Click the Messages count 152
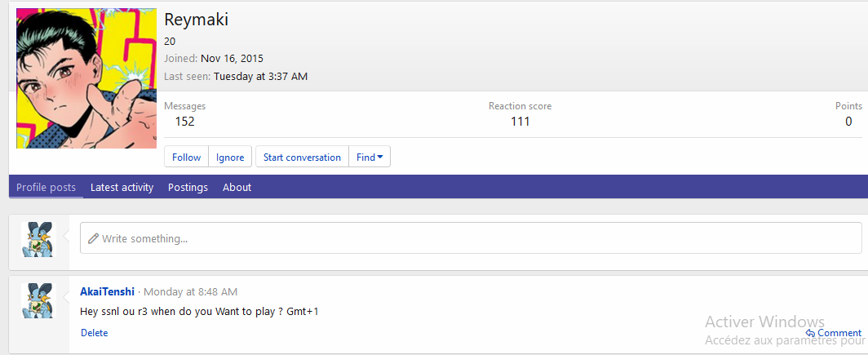This screenshot has height=355, width=868. coord(185,122)
